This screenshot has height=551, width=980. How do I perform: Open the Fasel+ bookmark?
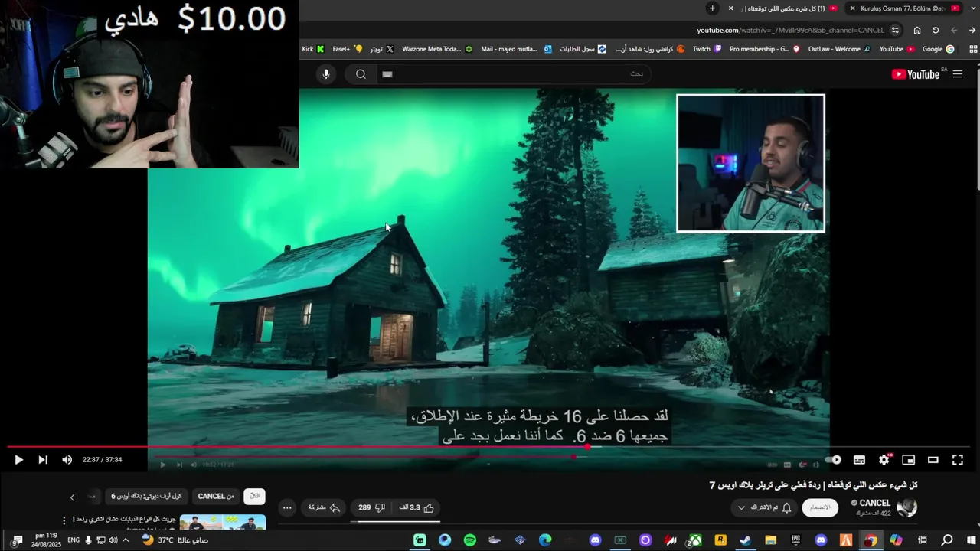tap(348, 49)
